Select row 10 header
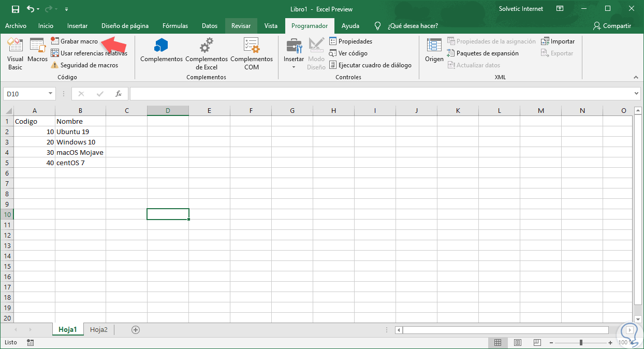The image size is (644, 349). tap(7, 214)
